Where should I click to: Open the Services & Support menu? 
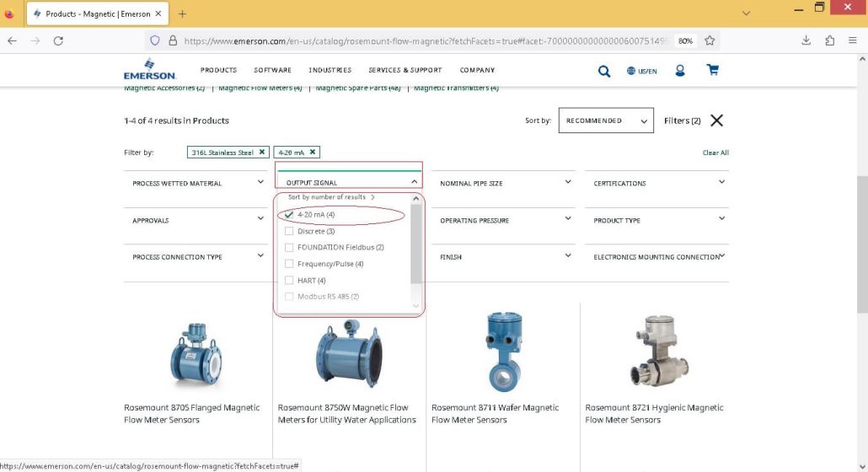point(405,70)
